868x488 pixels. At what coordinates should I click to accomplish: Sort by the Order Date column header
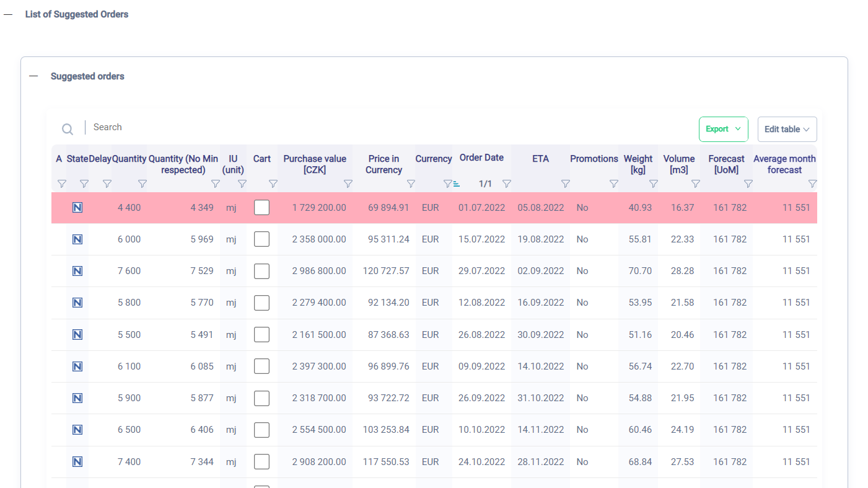click(x=481, y=157)
